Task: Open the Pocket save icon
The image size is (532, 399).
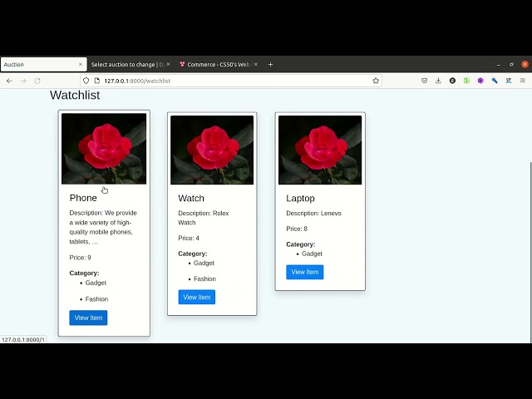Action: point(424,81)
